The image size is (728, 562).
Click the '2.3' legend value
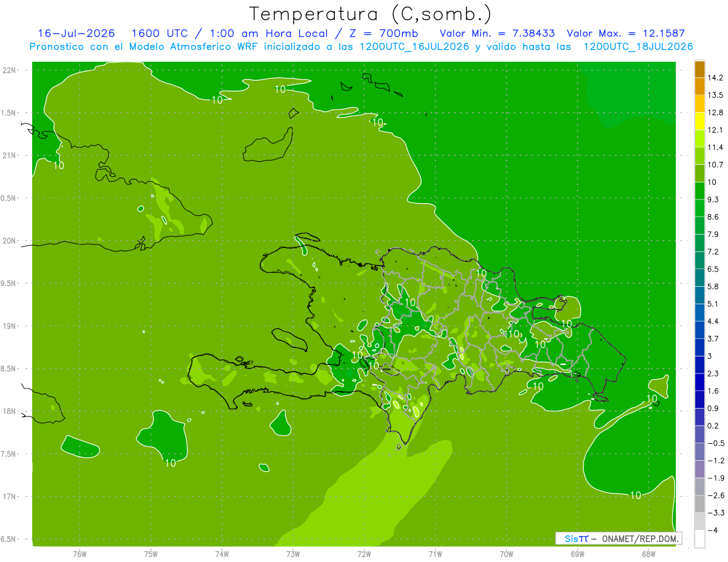pos(713,373)
